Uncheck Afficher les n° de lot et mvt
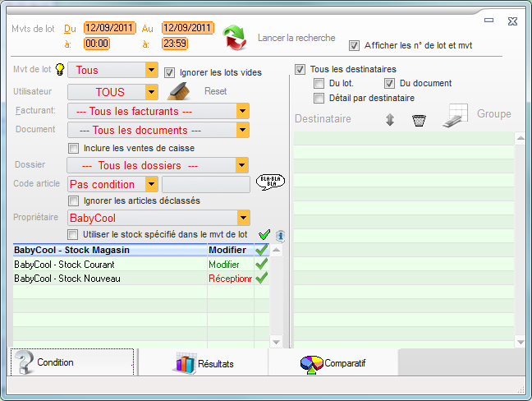Image resolution: width=532 pixels, height=401 pixels. pyautogui.click(x=355, y=45)
